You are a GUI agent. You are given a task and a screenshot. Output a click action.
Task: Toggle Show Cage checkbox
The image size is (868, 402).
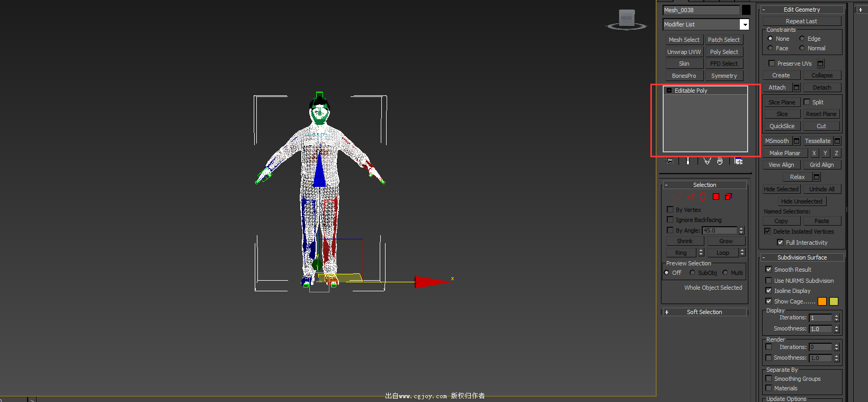768,301
